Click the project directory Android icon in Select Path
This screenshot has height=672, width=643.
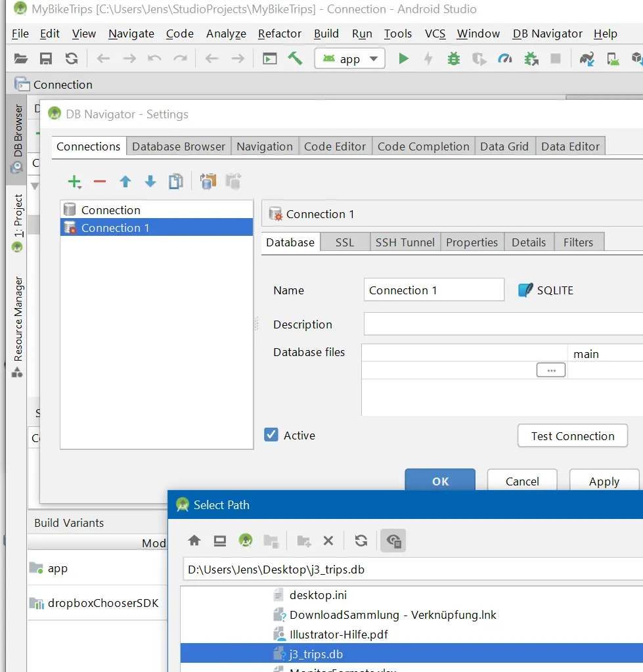click(246, 541)
